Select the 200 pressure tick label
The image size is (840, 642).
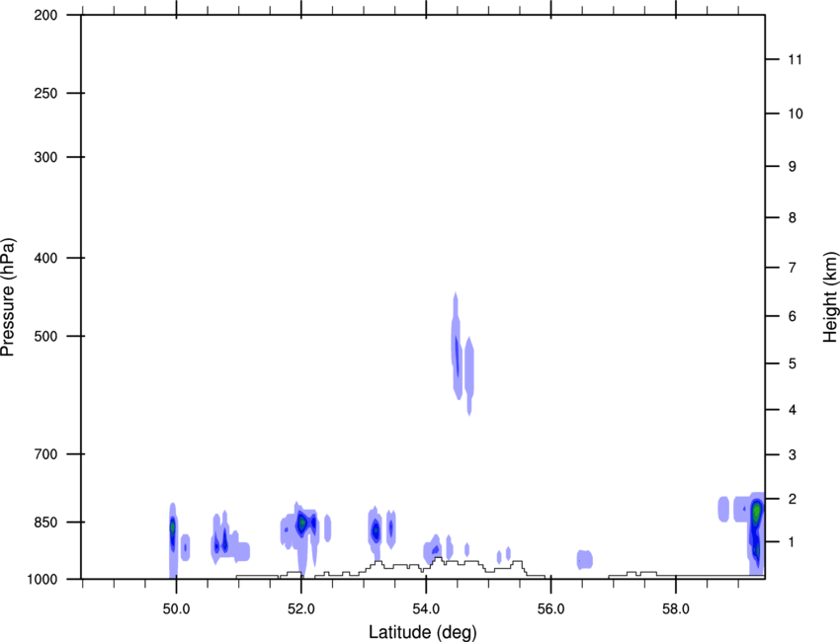(45, 15)
